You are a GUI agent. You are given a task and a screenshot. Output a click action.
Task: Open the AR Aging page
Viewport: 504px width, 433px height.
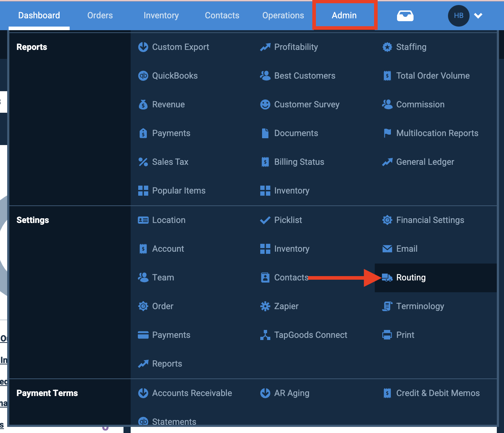292,393
